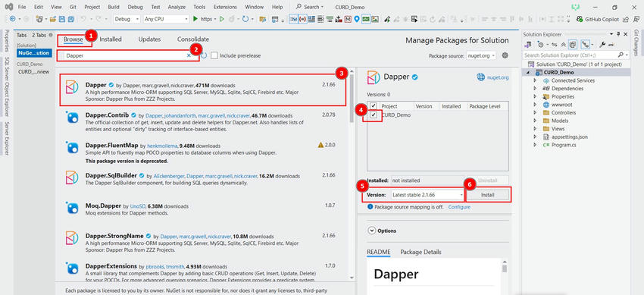Expand the Controllers folder in Solution Explorer
The image size is (644, 295).
(535, 112)
